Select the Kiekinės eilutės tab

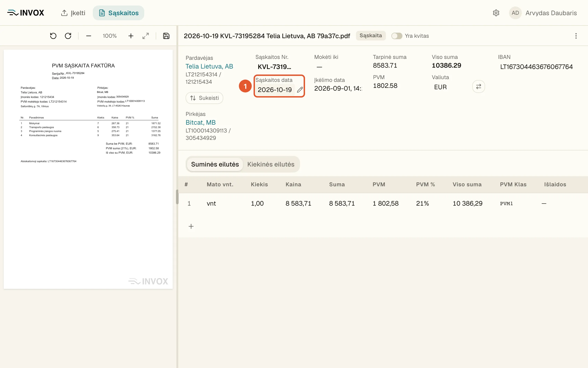(x=271, y=164)
